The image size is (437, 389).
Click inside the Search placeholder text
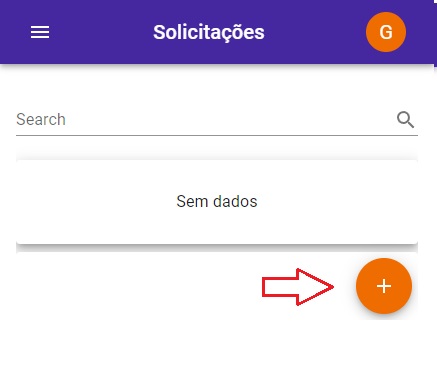[x=41, y=119]
